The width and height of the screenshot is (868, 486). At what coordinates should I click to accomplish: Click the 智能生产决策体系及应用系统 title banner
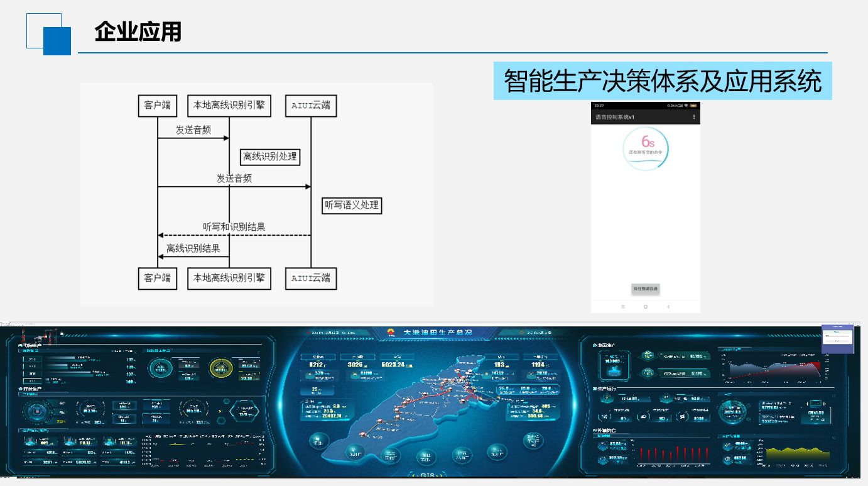pyautogui.click(x=663, y=81)
